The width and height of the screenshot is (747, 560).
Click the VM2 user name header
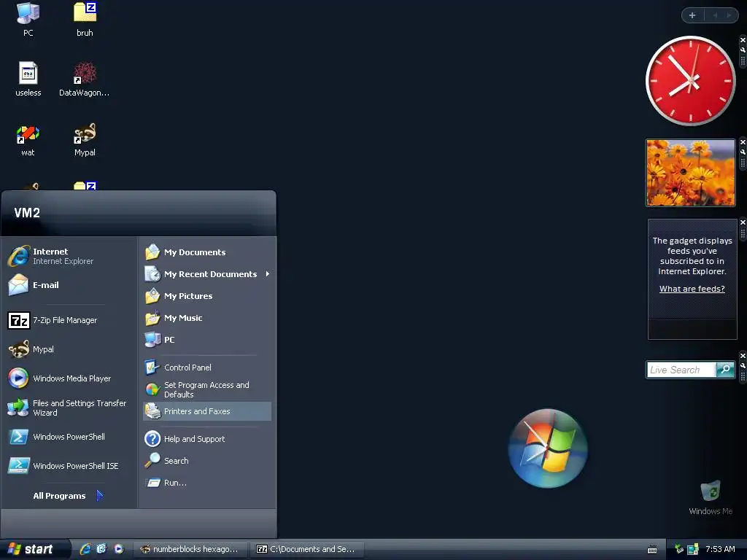click(x=27, y=213)
